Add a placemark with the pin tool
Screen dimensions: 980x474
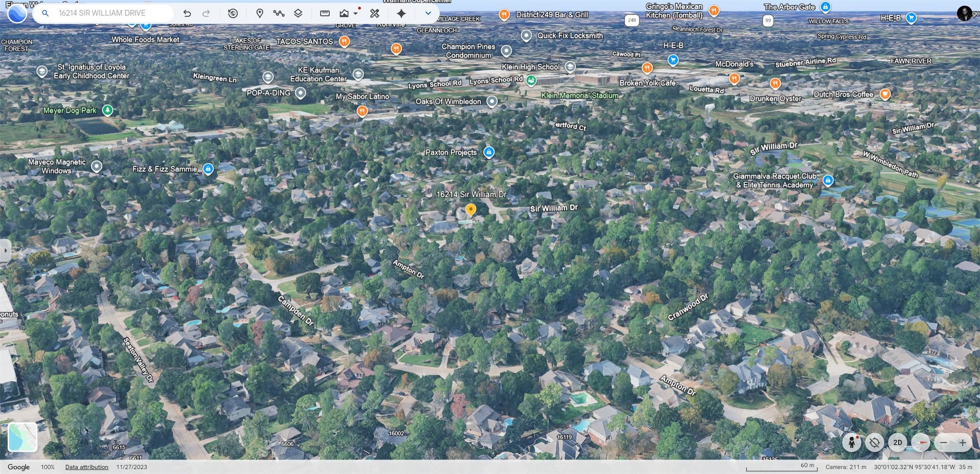(259, 13)
